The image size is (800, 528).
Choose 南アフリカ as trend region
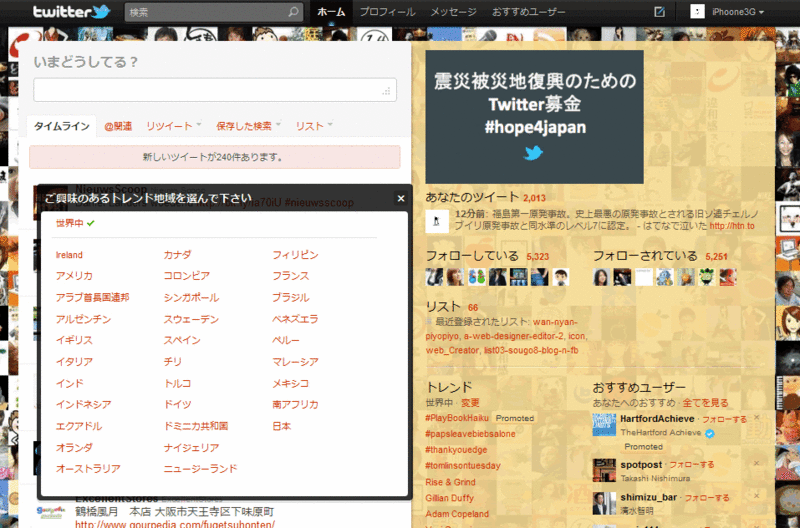(x=295, y=405)
